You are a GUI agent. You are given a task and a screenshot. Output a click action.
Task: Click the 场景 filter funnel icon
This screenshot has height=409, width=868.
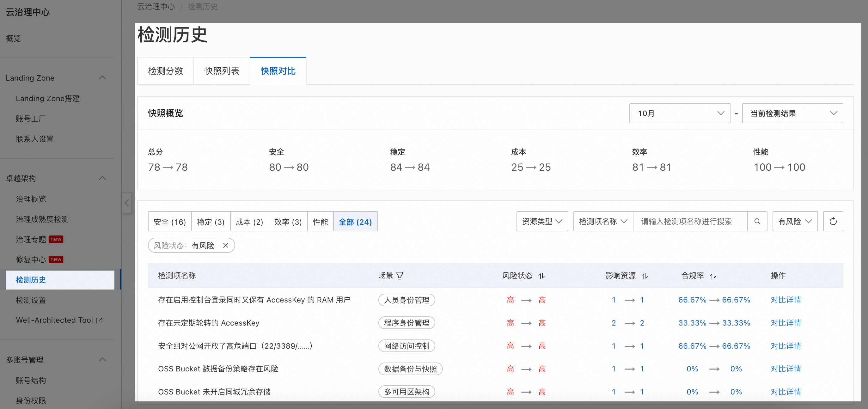(400, 276)
